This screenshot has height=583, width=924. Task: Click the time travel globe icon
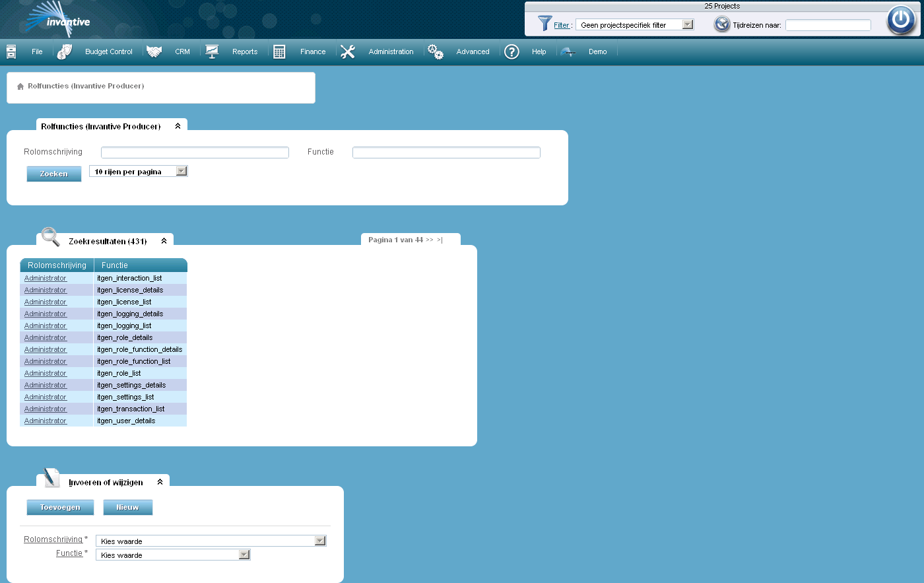[x=722, y=24]
